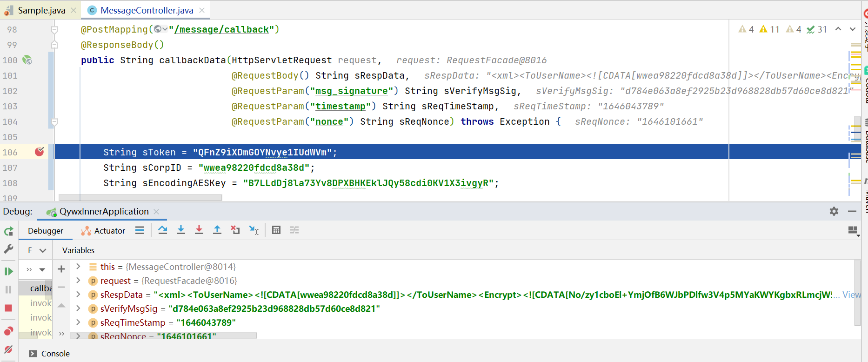This screenshot has height=362, width=868.
Task: View breakpoints icon
Action: pyautogui.click(x=8, y=331)
